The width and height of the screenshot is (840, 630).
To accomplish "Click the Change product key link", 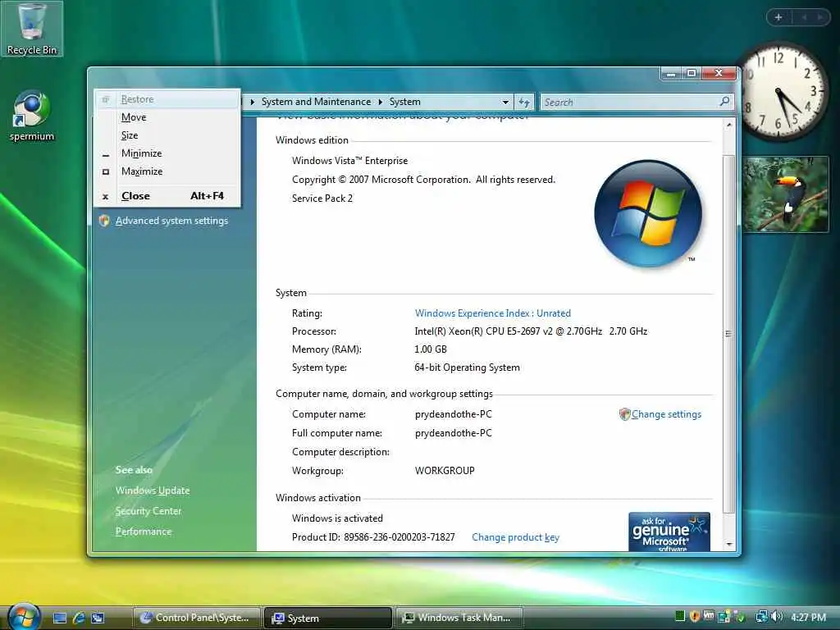I will pos(515,537).
